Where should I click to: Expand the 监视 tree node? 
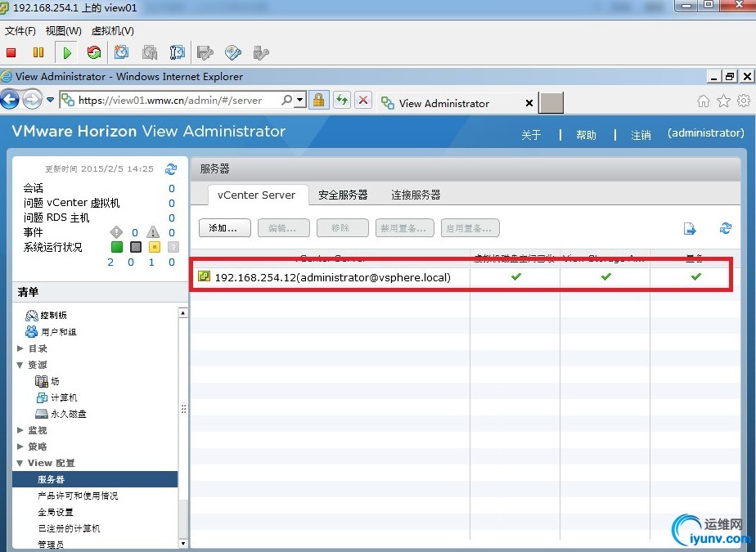(20, 430)
